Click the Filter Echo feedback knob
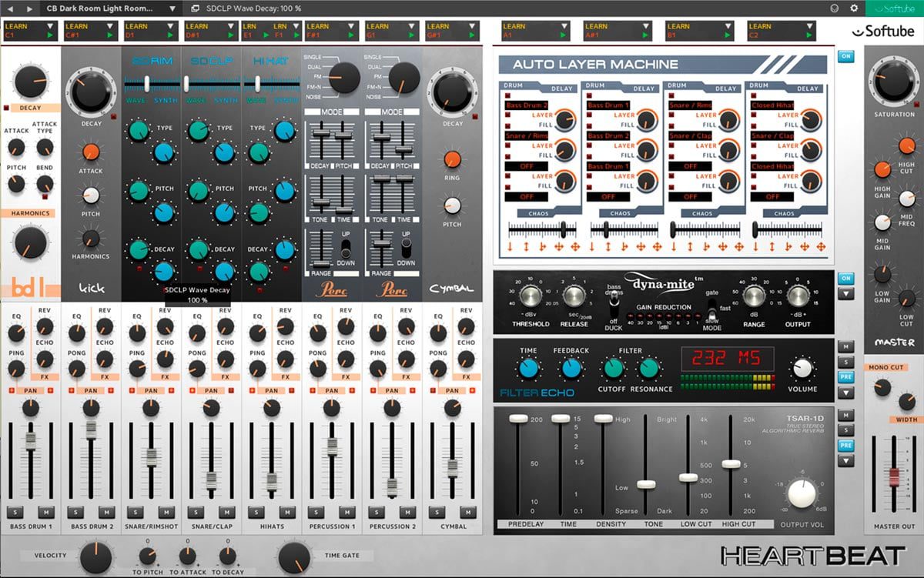 click(x=571, y=369)
